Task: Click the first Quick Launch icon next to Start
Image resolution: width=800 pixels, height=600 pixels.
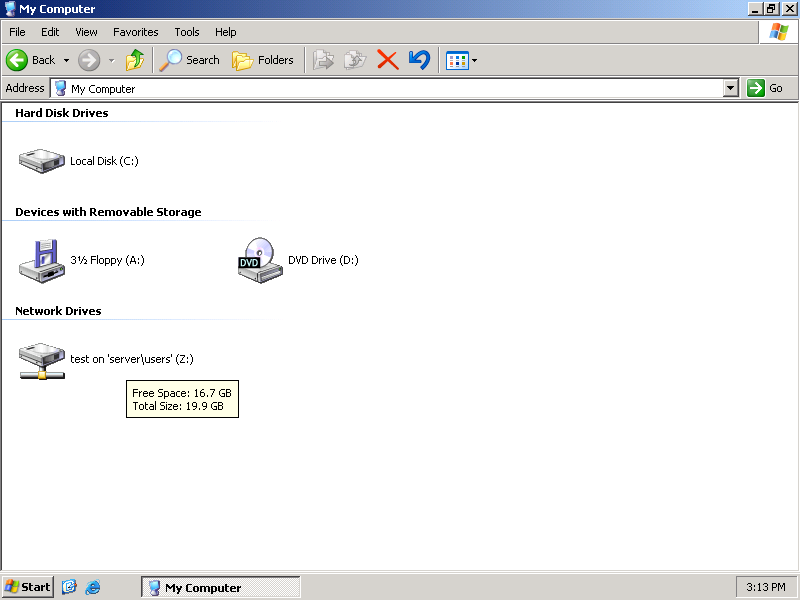Action: (69, 587)
